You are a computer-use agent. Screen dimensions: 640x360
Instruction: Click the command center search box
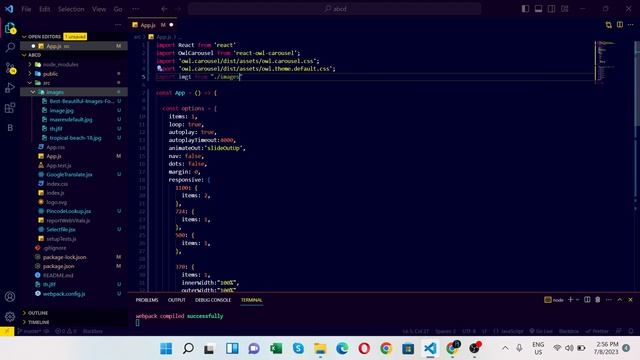tap(335, 9)
